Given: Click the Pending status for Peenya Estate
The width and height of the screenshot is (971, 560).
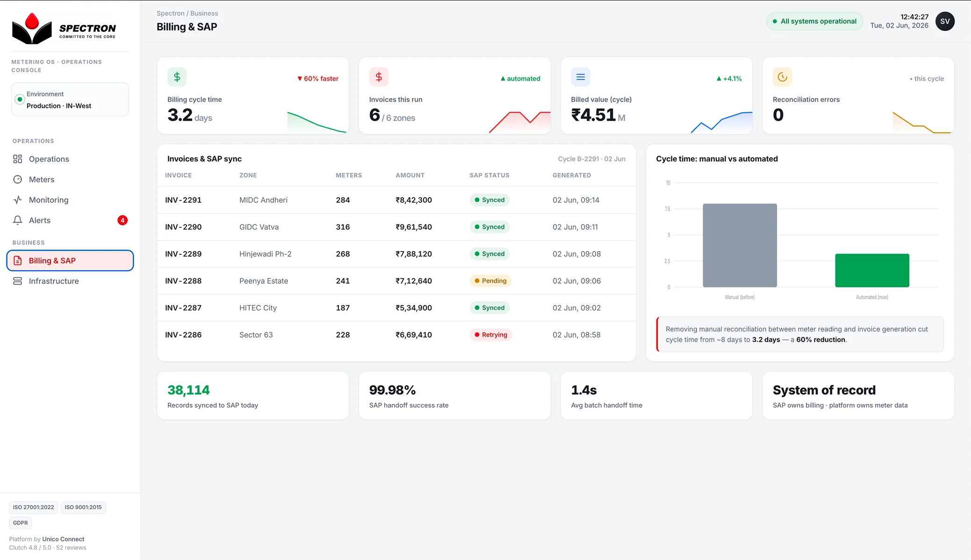Looking at the screenshot, I should pyautogui.click(x=490, y=281).
